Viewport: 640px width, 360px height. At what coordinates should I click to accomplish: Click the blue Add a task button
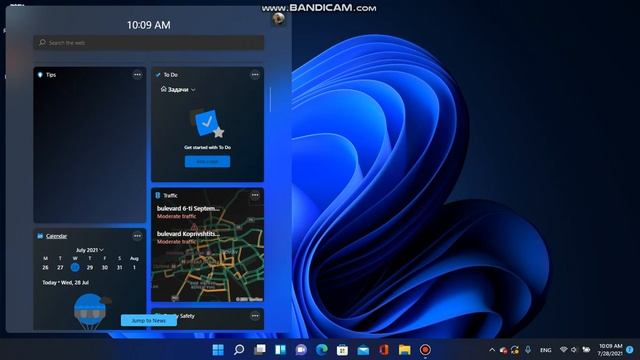point(207,162)
